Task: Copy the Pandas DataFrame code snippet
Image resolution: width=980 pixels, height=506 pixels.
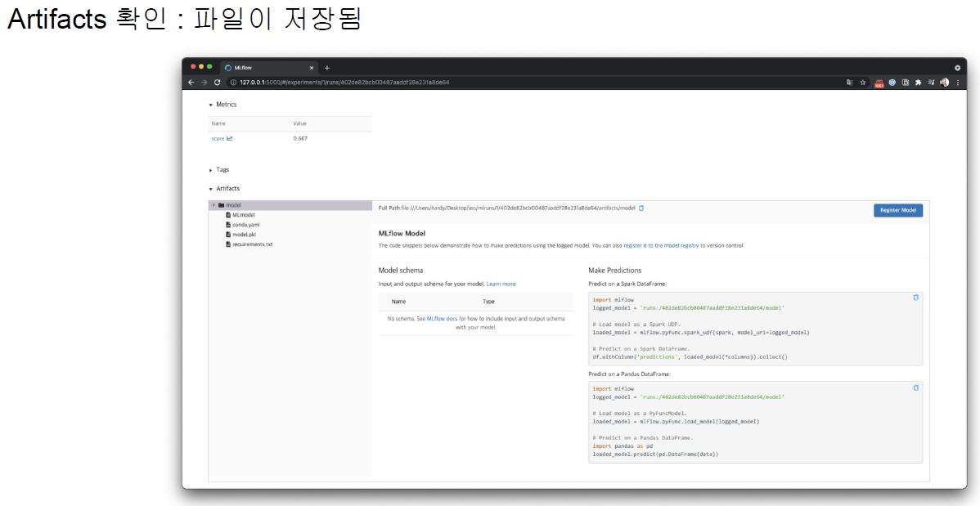Action: 916,388
